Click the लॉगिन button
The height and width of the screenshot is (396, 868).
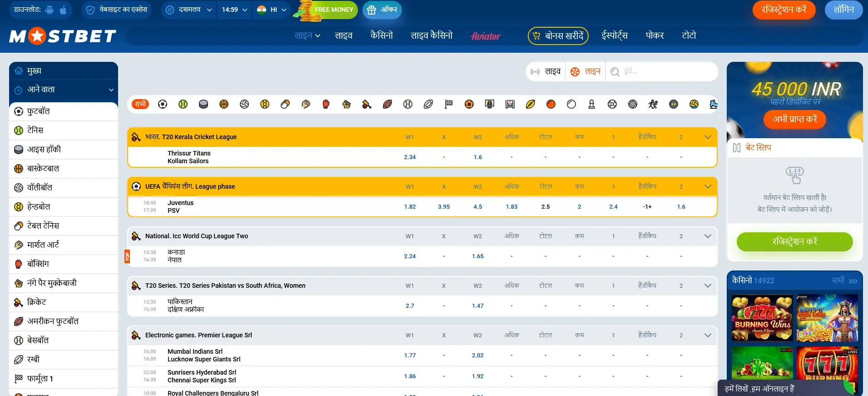[x=843, y=10]
